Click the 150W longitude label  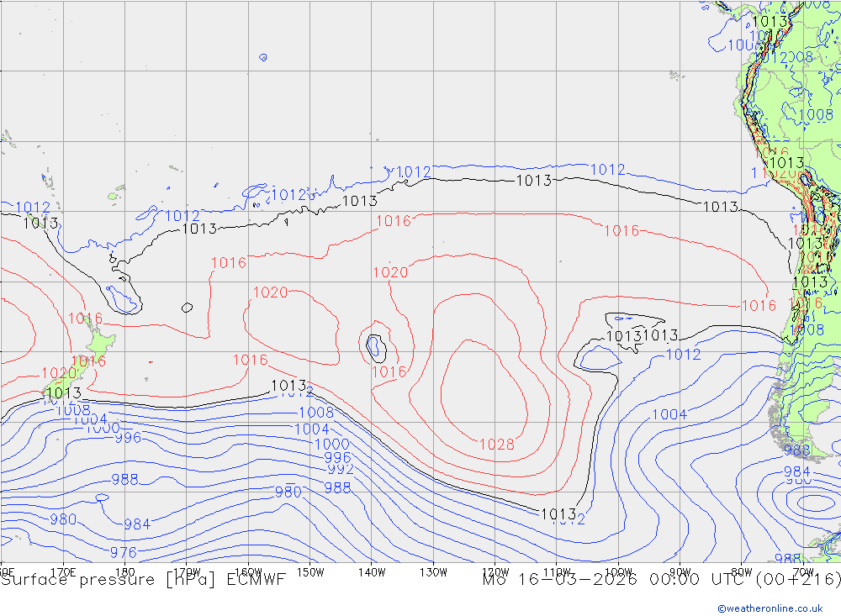(310, 572)
